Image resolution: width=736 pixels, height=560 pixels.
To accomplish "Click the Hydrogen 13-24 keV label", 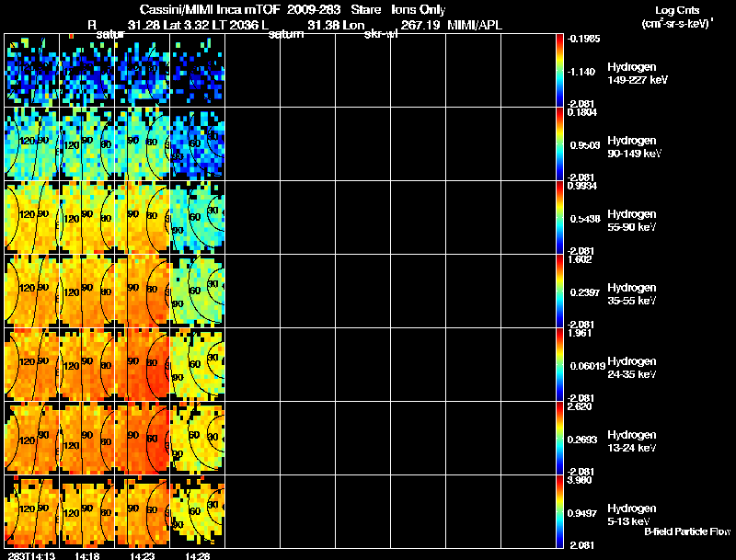I will point(630,441).
